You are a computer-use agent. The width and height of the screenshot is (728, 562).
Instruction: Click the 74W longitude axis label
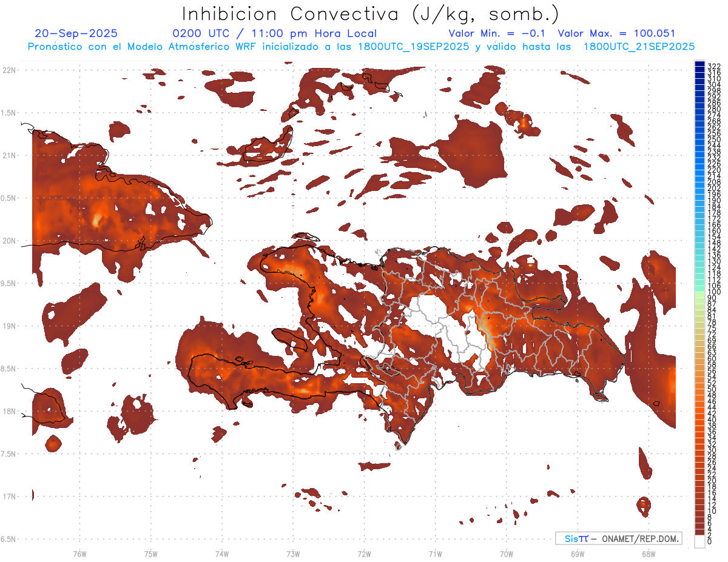click(x=221, y=553)
